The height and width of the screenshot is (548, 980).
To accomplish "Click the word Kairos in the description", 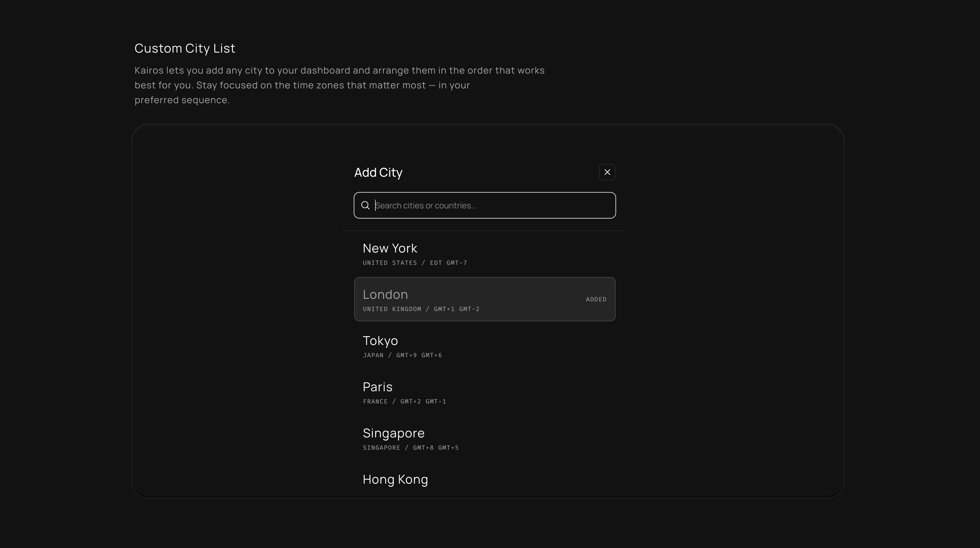I will pos(149,70).
